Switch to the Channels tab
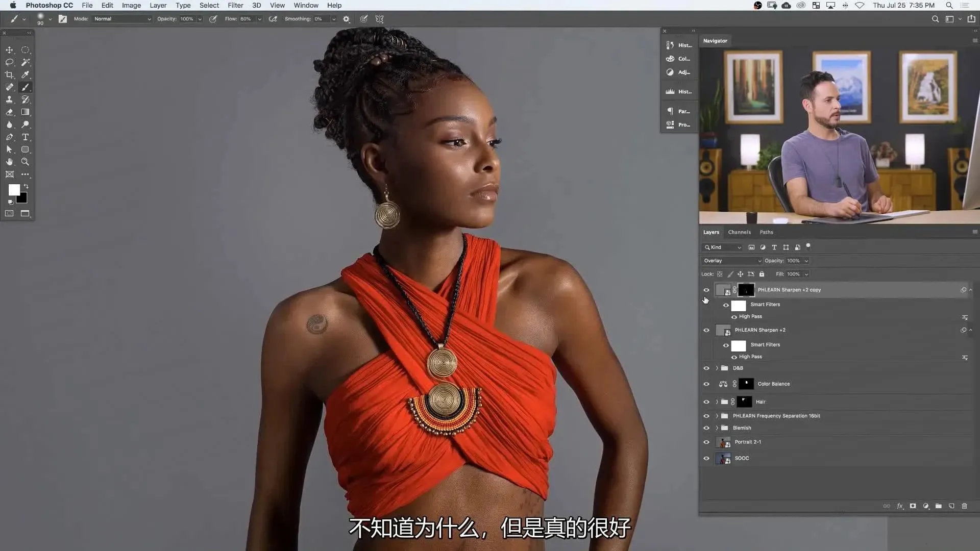The height and width of the screenshot is (551, 980). pos(739,232)
